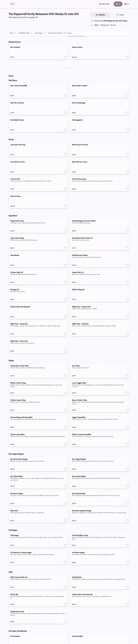The height and width of the screenshot is (644, 138).
Task: Add French Onion Soup plus button
Action: point(126,188)
